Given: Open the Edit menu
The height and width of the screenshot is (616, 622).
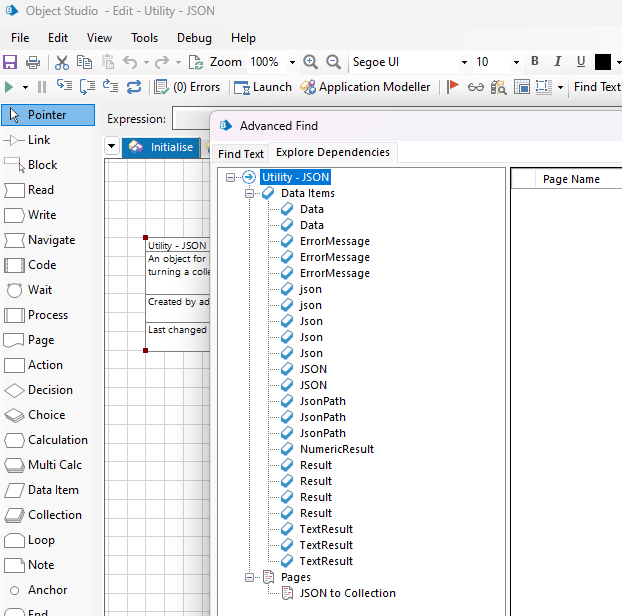Looking at the screenshot, I should tap(58, 38).
